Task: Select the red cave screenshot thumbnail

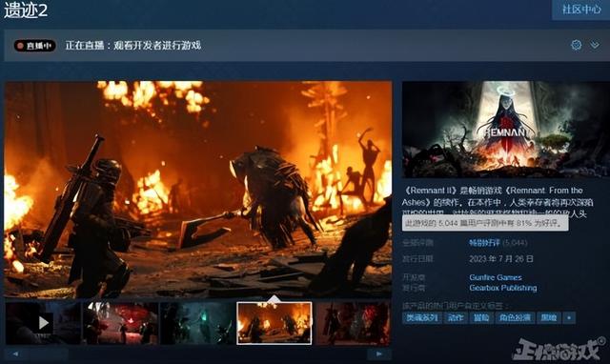Action: pos(121,323)
